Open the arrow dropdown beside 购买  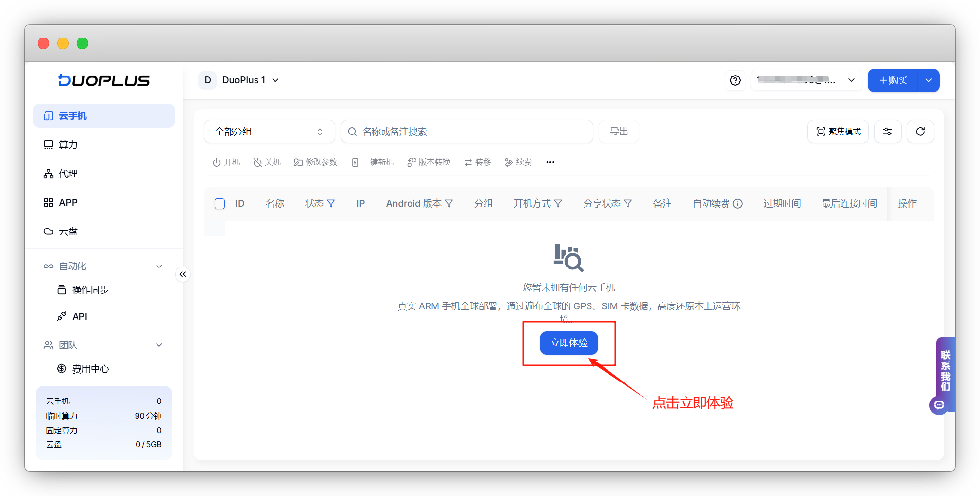[x=929, y=80]
